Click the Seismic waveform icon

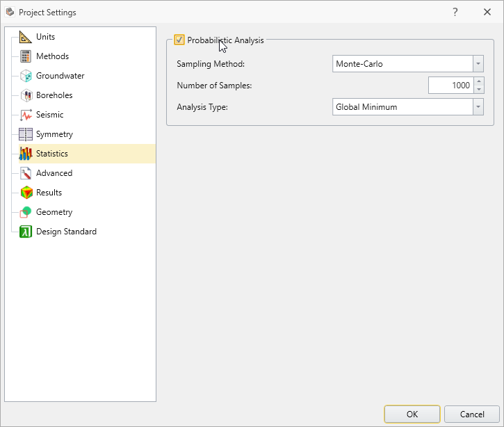click(26, 115)
